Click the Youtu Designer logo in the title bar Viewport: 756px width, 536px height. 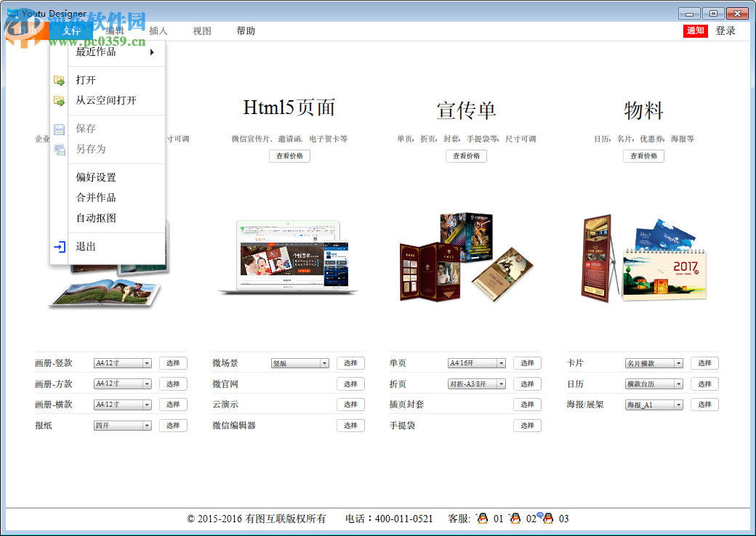click(12, 12)
